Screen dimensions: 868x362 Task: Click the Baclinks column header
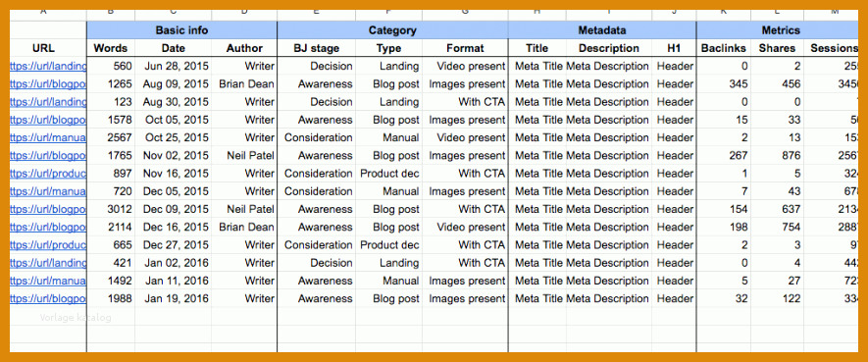[x=723, y=48]
